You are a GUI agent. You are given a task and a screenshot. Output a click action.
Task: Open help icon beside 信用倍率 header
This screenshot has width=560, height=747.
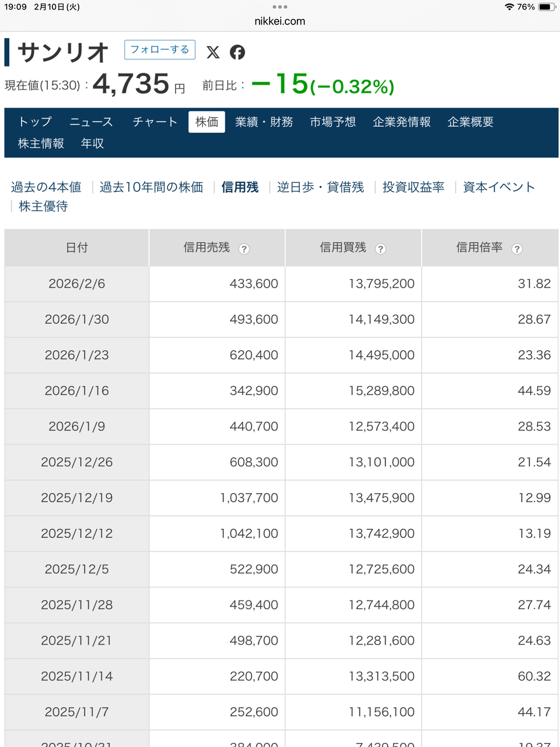point(517,249)
